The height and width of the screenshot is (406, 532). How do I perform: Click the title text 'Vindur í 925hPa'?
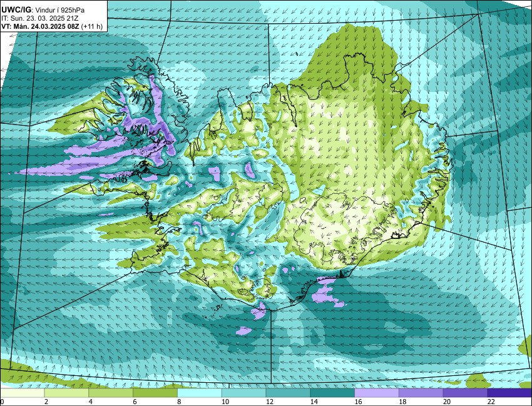59,11
